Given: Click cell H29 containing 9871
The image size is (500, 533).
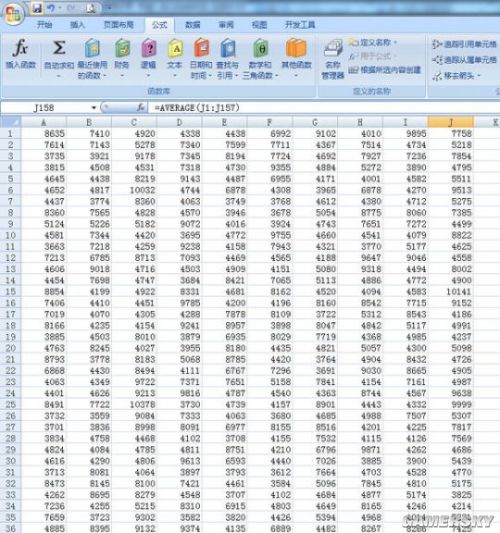Looking at the screenshot, I should click(360, 449).
